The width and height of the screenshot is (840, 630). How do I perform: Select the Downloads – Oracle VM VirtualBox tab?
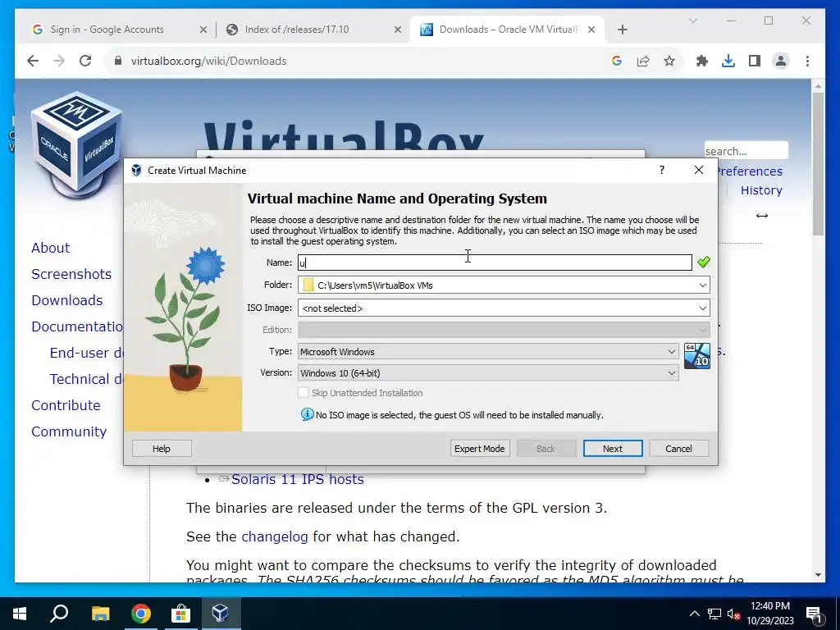click(507, 30)
